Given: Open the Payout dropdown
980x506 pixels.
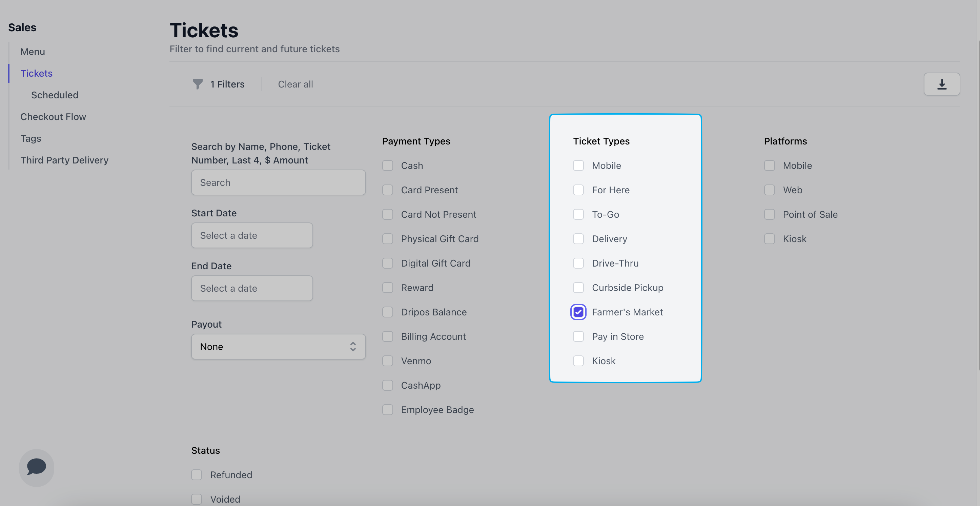Looking at the screenshot, I should pyautogui.click(x=278, y=347).
